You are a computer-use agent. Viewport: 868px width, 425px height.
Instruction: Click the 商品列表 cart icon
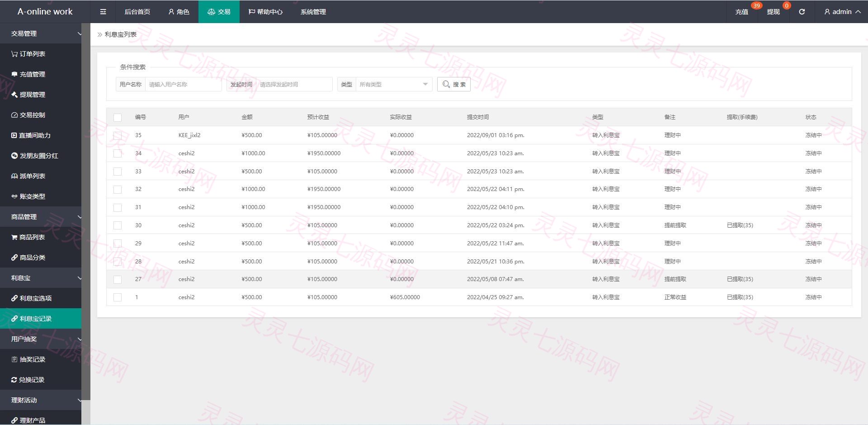coord(14,237)
